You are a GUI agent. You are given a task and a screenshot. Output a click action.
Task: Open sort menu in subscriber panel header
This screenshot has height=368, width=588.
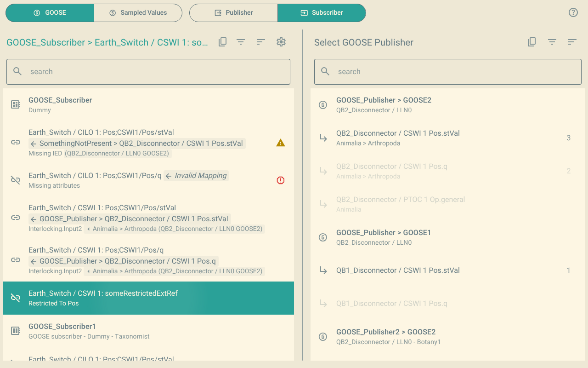coord(261,42)
